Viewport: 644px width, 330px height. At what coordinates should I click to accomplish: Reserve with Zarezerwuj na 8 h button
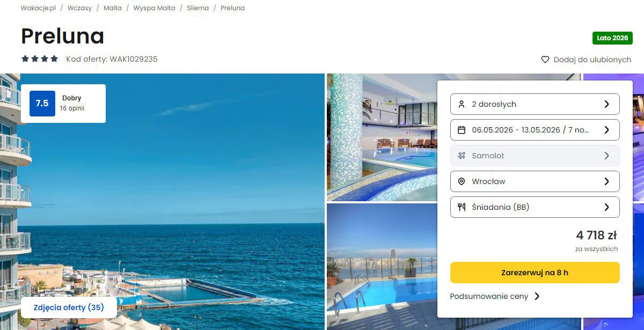535,273
